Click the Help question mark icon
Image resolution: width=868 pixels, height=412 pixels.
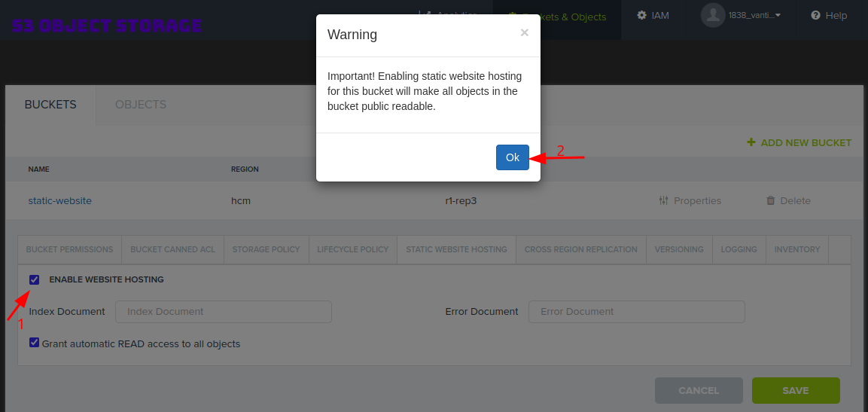pos(815,15)
